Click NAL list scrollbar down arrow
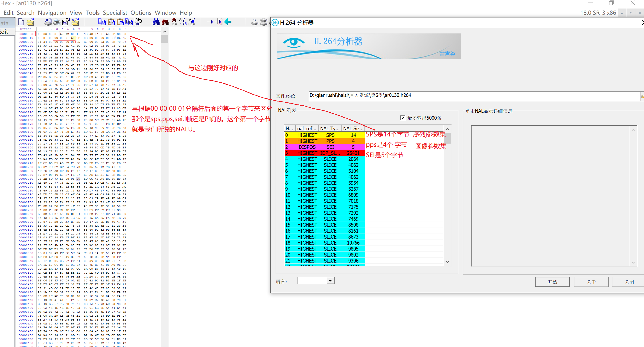644x347 pixels. click(x=448, y=262)
